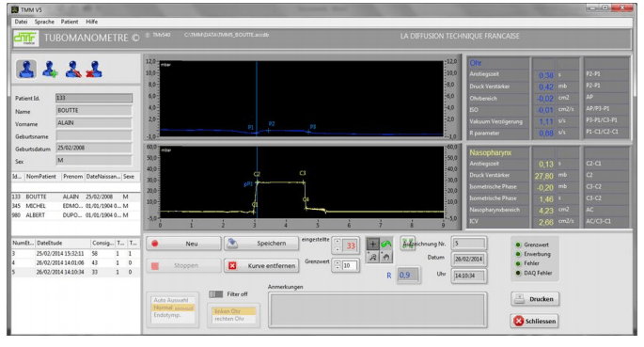Select patient row 345 MICHEL

pyautogui.click(x=75, y=206)
